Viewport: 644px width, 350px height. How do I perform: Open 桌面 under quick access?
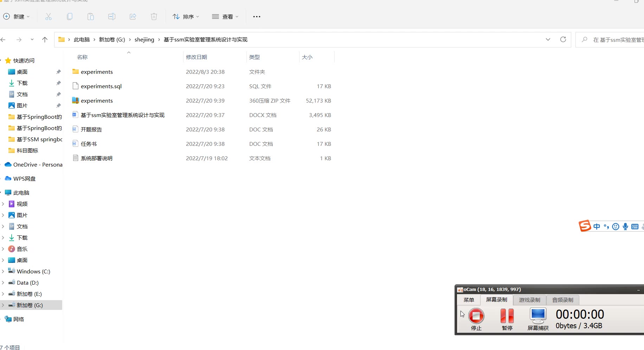pyautogui.click(x=22, y=72)
